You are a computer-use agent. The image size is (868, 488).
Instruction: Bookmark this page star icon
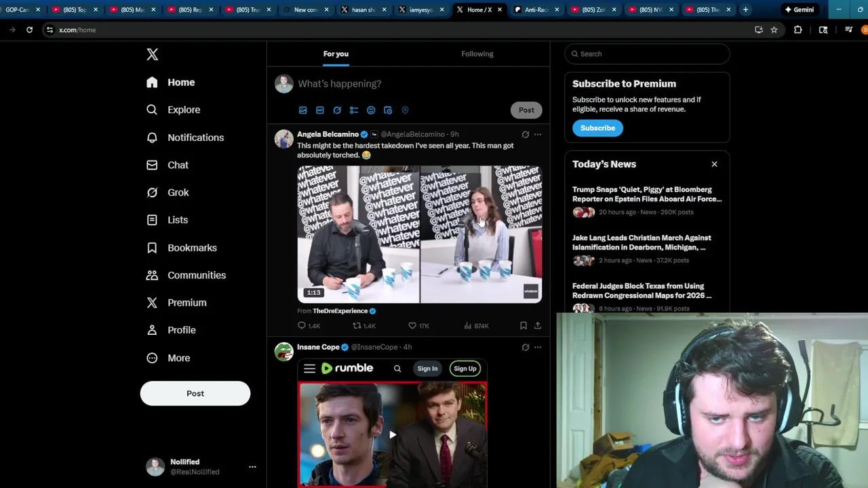pos(774,30)
